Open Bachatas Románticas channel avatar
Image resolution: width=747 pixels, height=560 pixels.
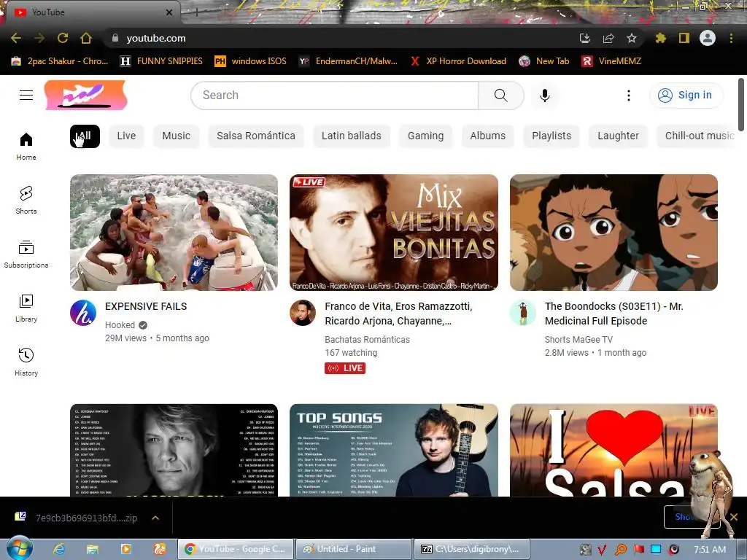click(303, 313)
